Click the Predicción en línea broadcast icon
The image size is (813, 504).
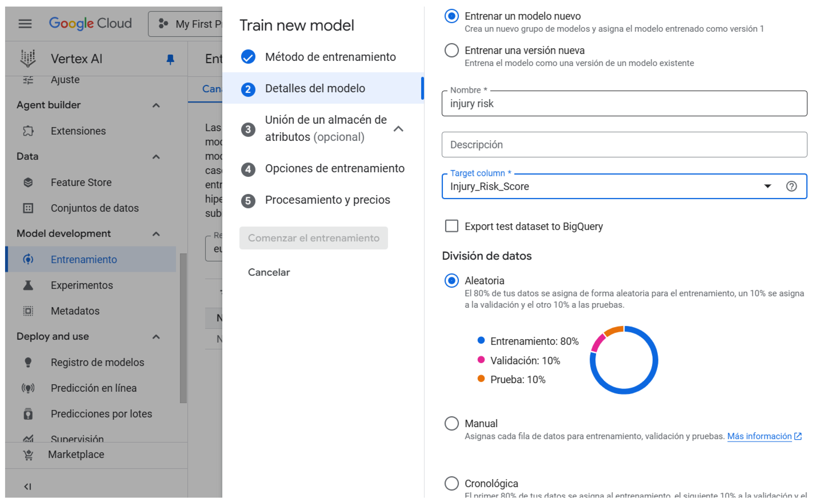pos(28,388)
